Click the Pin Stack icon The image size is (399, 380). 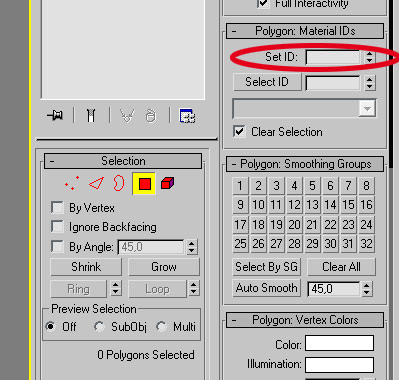click(55, 116)
